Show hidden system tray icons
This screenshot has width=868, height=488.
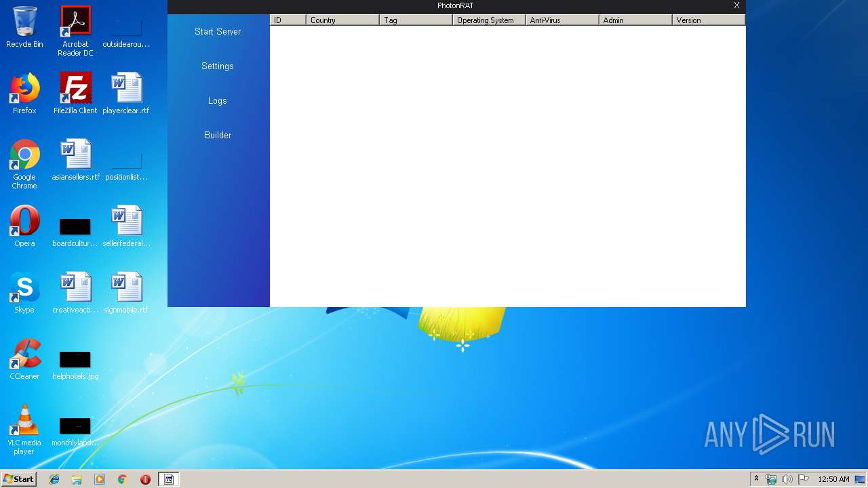click(756, 479)
